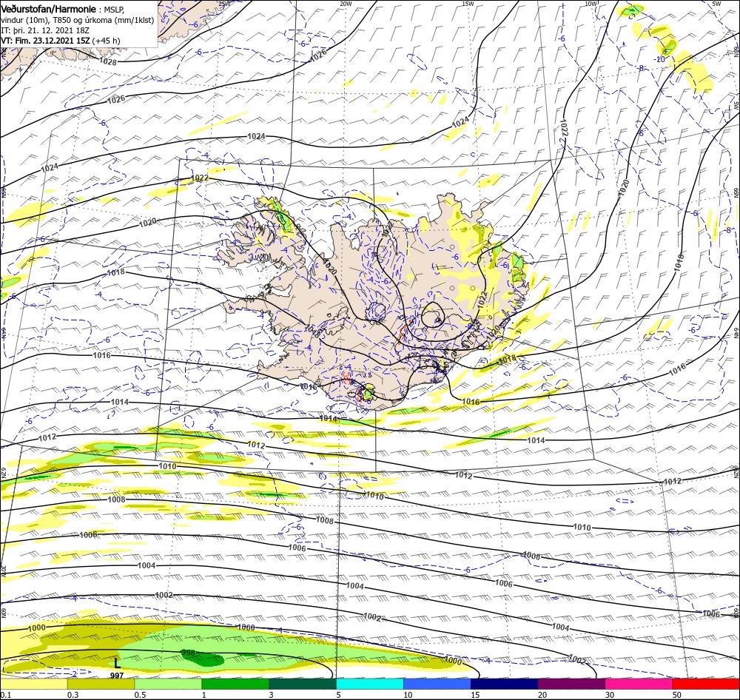Click the '10W' longitude label at top
The image size is (740, 700).
click(591, 4)
